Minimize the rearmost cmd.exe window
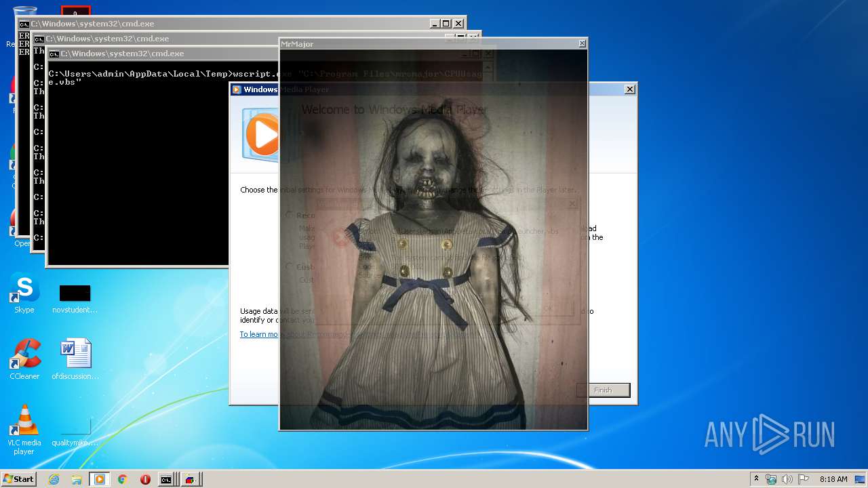This screenshot has width=868, height=488. pos(435,24)
